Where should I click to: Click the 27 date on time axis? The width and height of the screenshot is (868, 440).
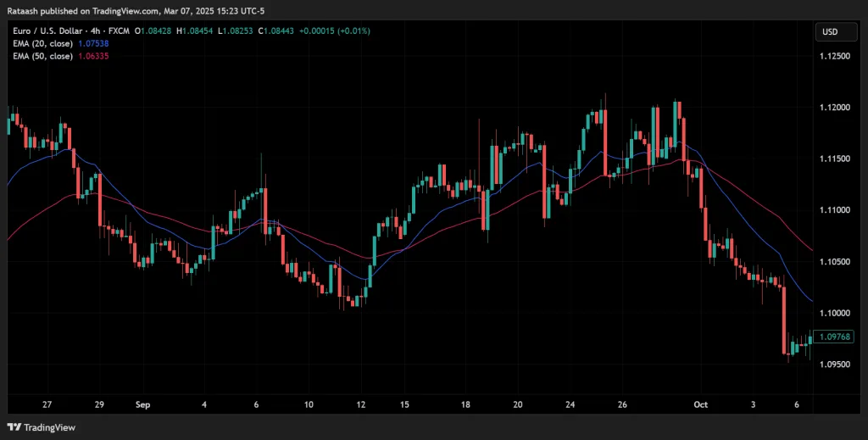point(47,405)
